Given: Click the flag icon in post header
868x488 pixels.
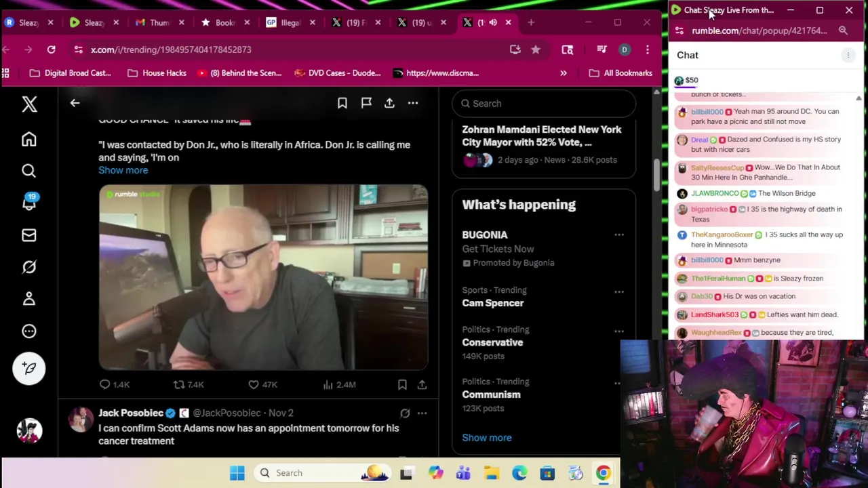Looking at the screenshot, I should pos(366,103).
